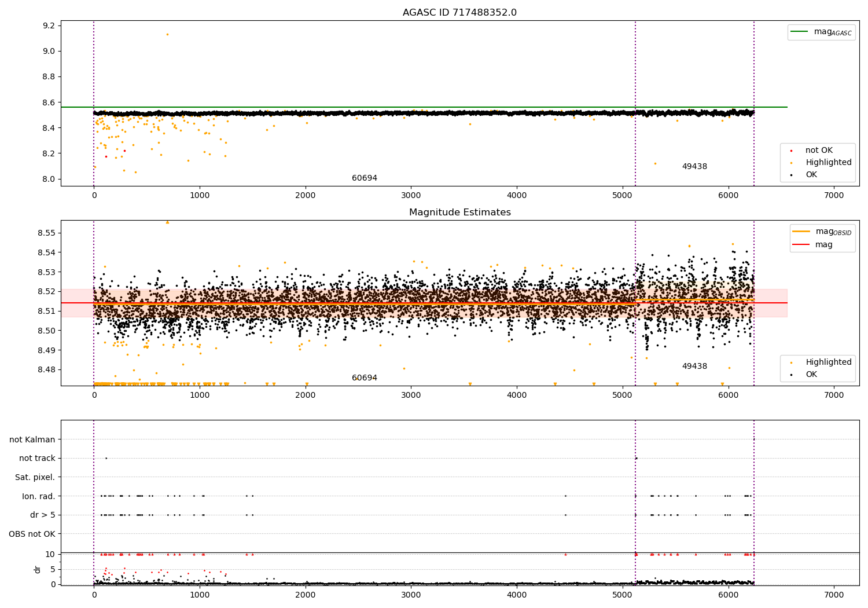Click the observation label 49438 in the middle plot
The height and width of the screenshot is (608, 868).
pyautogui.click(x=694, y=367)
